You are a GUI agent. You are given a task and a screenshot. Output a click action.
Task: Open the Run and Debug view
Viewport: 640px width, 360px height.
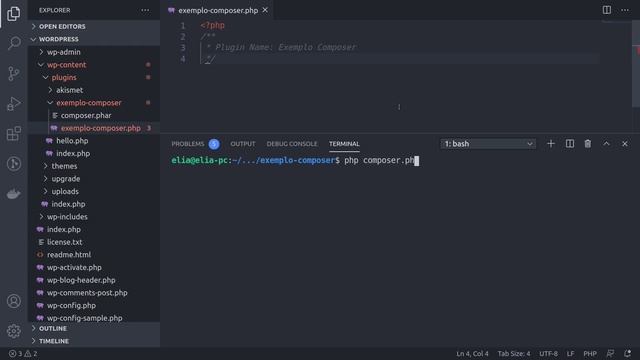click(x=13, y=104)
